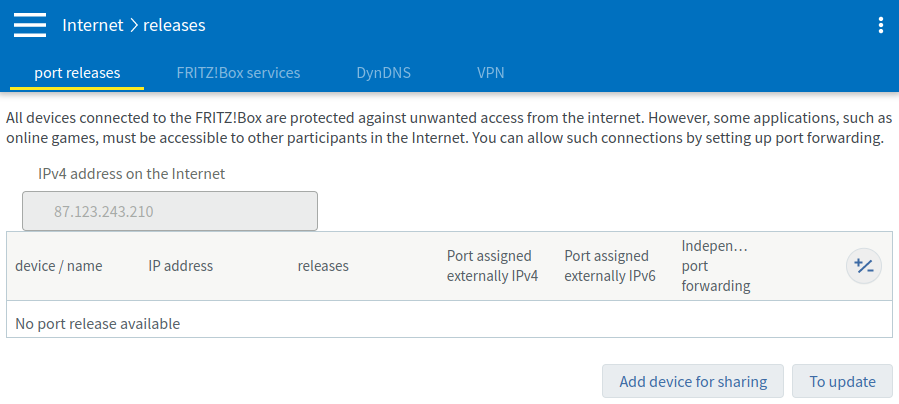Image resolution: width=899 pixels, height=404 pixels.
Task: Go to the VPN tab
Action: click(490, 73)
